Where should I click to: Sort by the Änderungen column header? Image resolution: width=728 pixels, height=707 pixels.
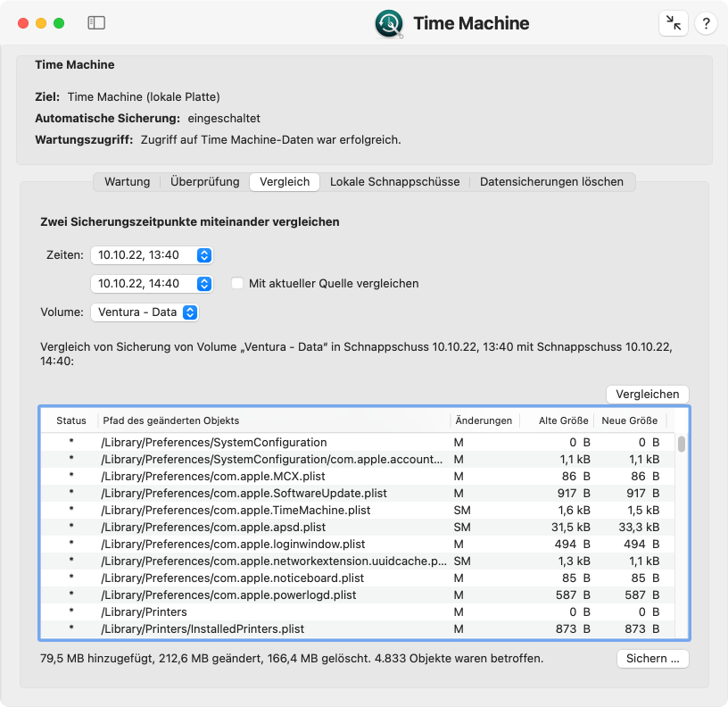point(484,420)
